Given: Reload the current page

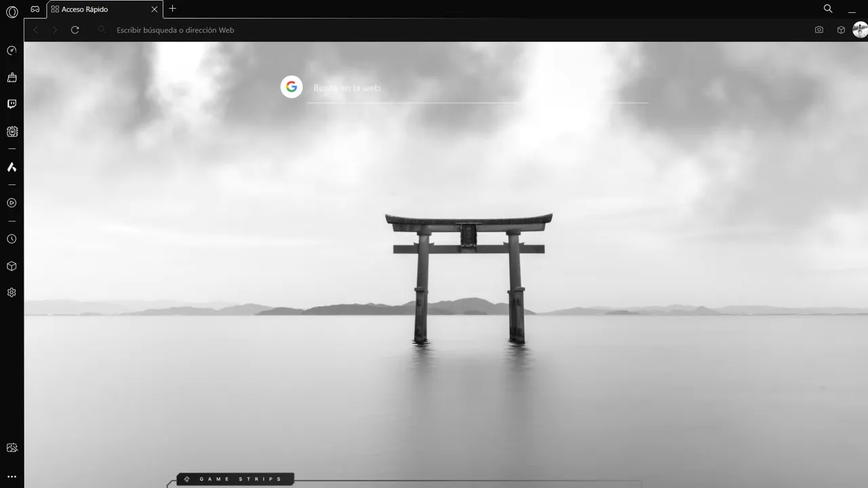Looking at the screenshot, I should pyautogui.click(x=75, y=30).
